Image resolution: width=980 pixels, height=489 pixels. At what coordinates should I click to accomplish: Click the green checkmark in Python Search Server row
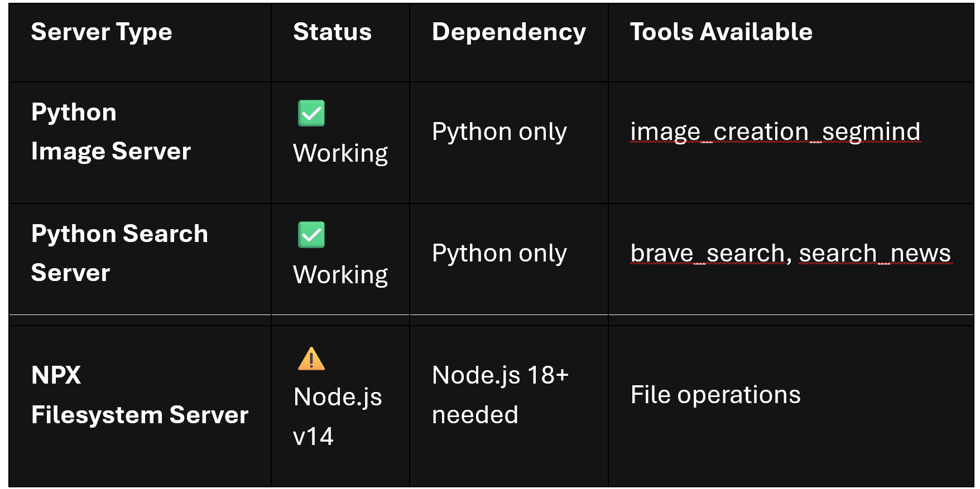point(311,235)
